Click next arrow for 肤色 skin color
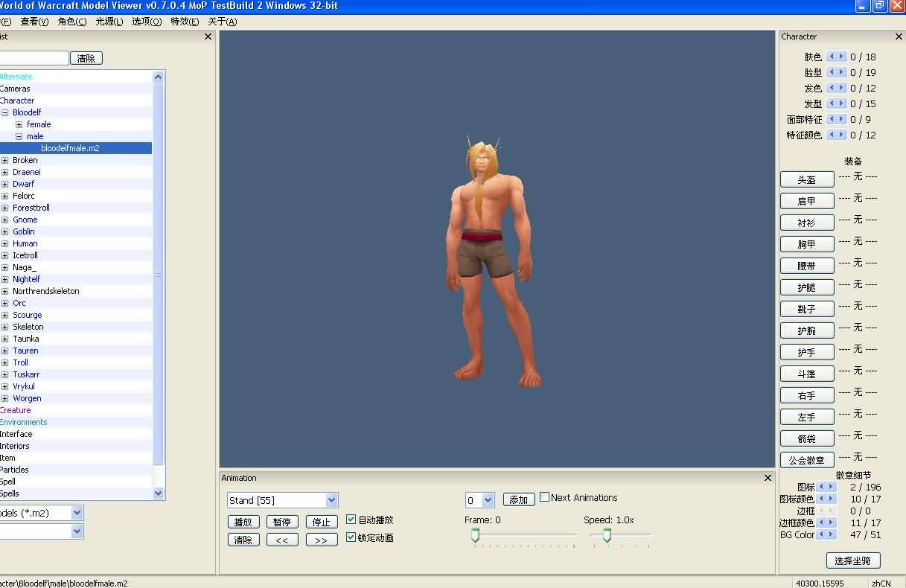906x588 pixels. click(x=842, y=57)
